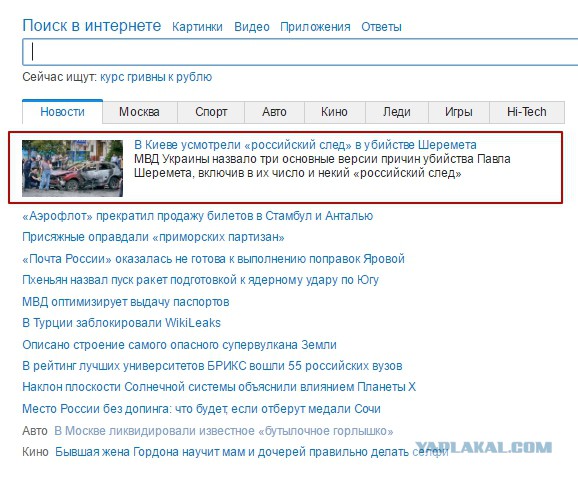Open the Ответы search category
The height and width of the screenshot is (477, 578).
click(381, 27)
